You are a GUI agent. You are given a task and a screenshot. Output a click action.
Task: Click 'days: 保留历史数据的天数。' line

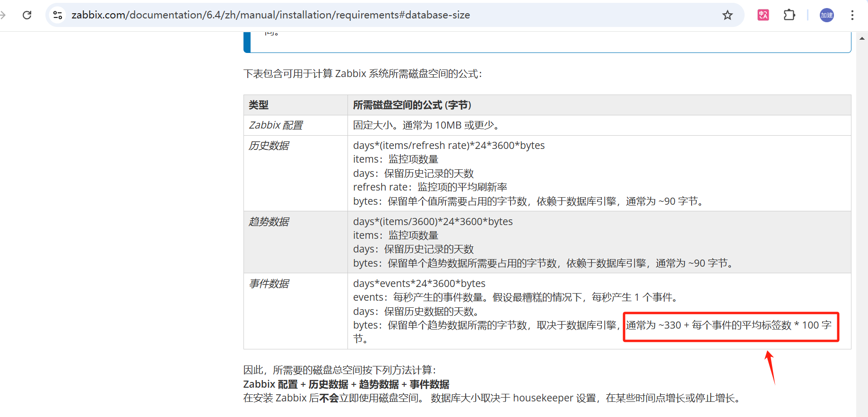coord(417,312)
